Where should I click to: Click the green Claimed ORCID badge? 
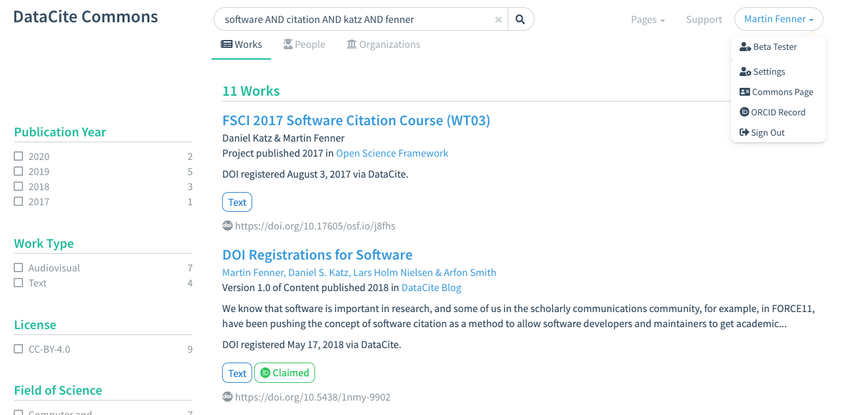(284, 373)
